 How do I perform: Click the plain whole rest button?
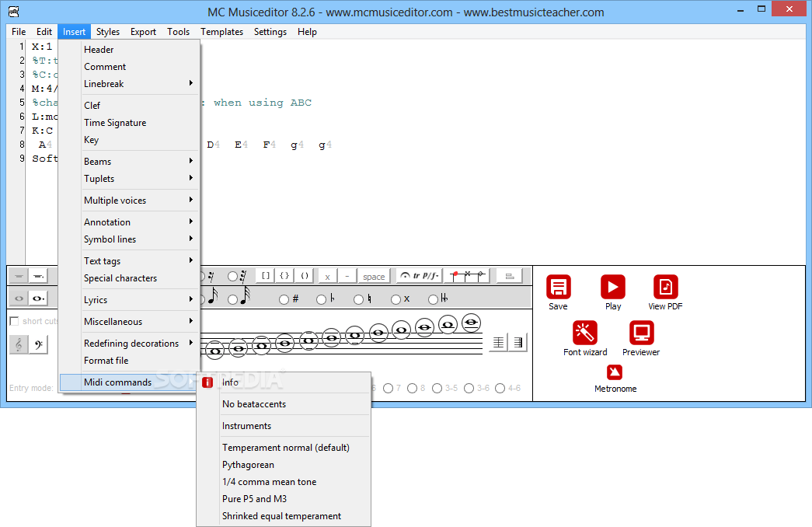[19, 276]
